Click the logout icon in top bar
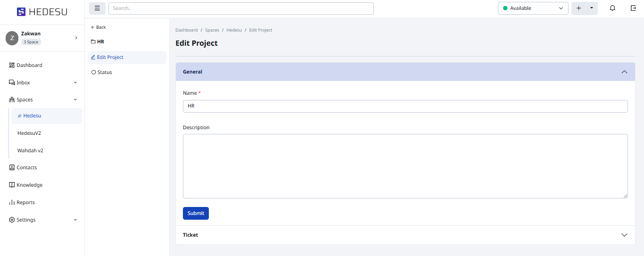This screenshot has width=644, height=256. [x=633, y=8]
